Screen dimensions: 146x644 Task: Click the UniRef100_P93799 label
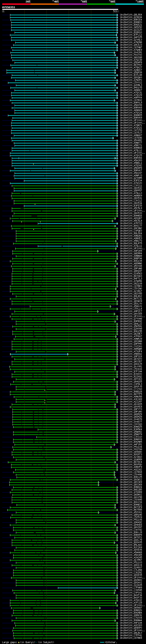tap(131, 449)
